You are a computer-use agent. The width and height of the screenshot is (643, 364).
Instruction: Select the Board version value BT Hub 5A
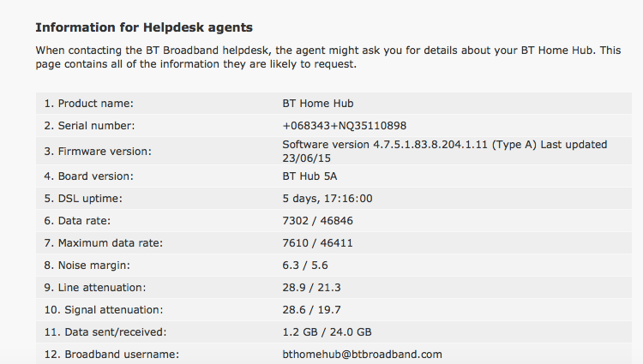(x=309, y=176)
